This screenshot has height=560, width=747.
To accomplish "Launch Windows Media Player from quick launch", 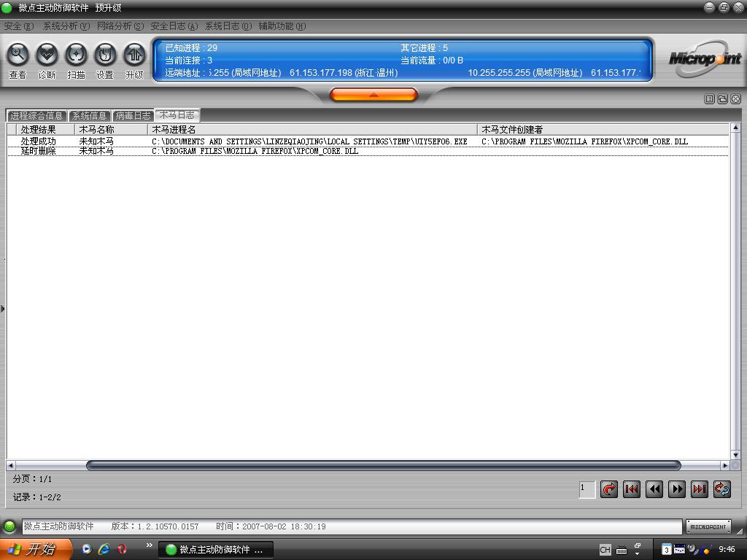I will [x=86, y=549].
